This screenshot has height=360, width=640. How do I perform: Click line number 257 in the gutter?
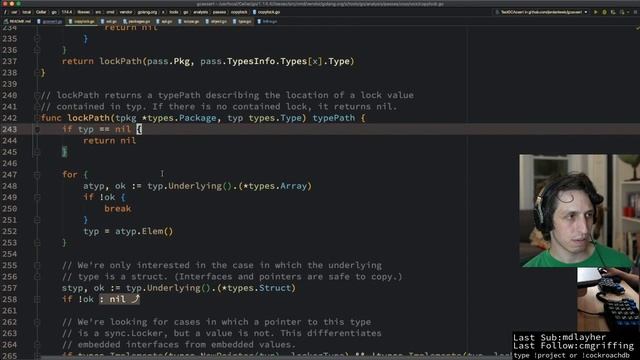(x=9, y=288)
